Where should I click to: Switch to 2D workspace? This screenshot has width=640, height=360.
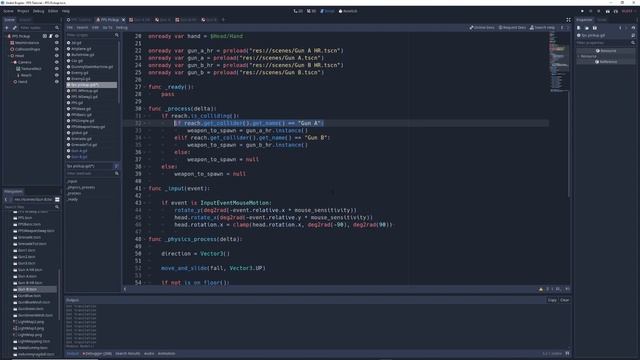298,11
